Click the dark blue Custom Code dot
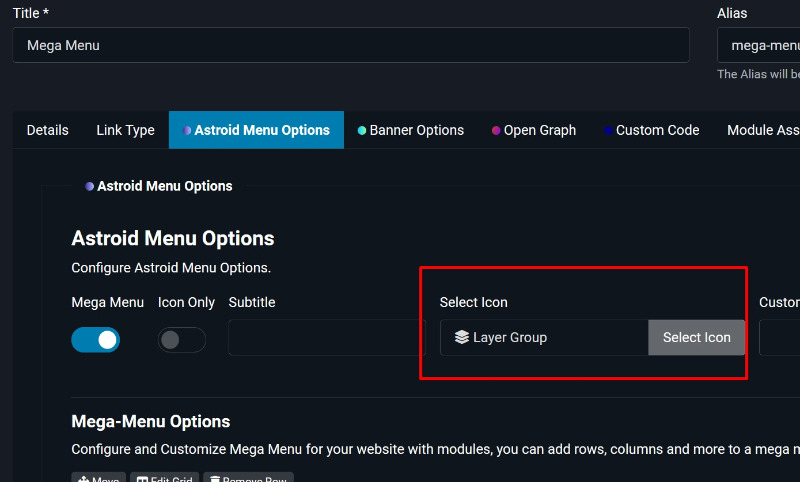The height and width of the screenshot is (482, 800). pos(608,130)
